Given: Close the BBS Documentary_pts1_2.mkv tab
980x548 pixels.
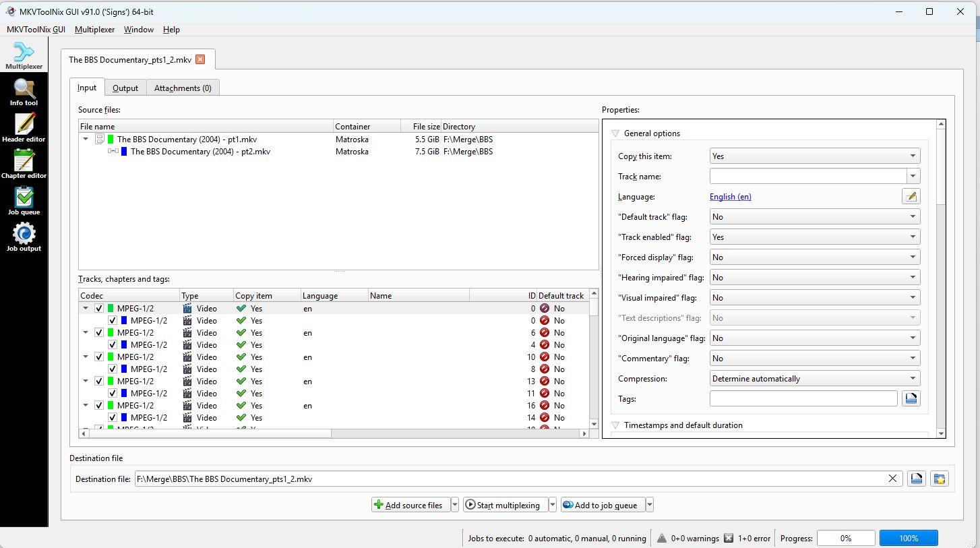Looking at the screenshot, I should coord(200,59).
